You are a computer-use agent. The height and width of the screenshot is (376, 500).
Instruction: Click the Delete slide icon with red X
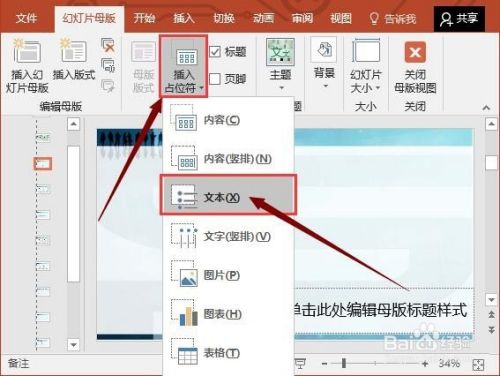click(x=108, y=45)
